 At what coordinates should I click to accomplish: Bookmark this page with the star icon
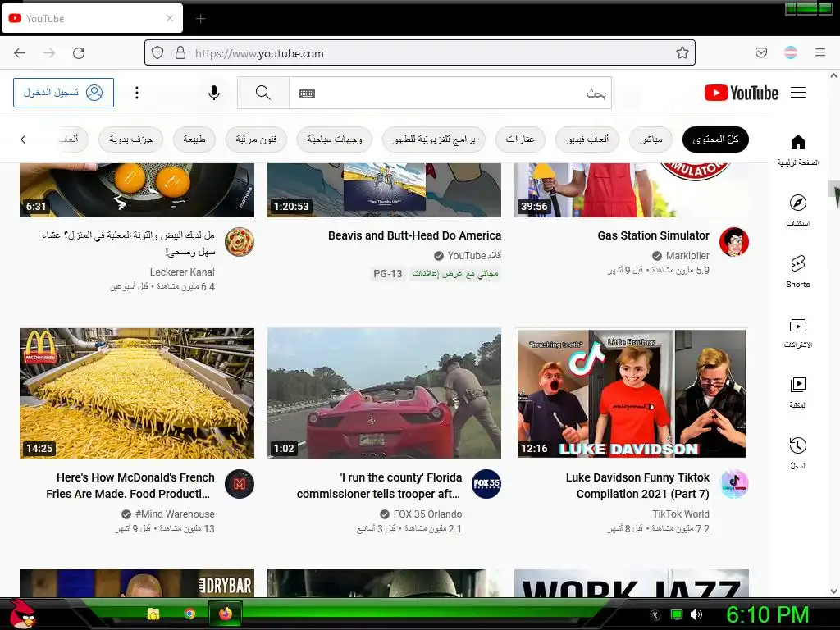682,52
